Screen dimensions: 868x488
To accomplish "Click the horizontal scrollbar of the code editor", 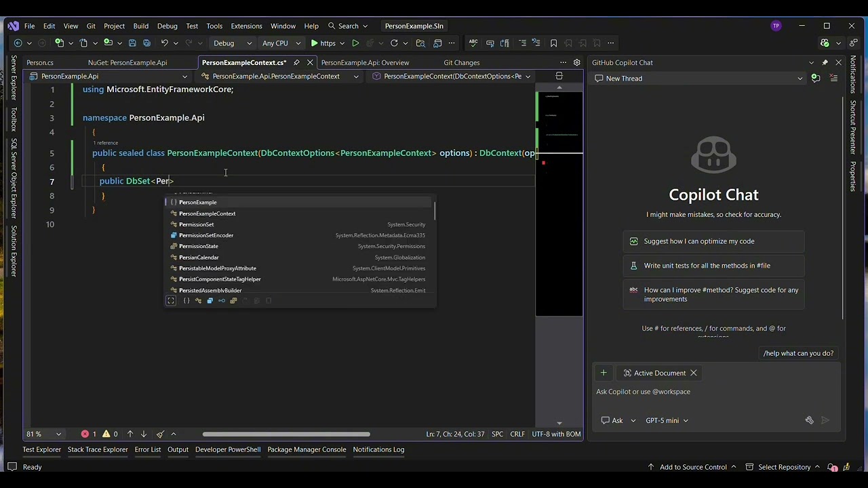I will point(285,434).
